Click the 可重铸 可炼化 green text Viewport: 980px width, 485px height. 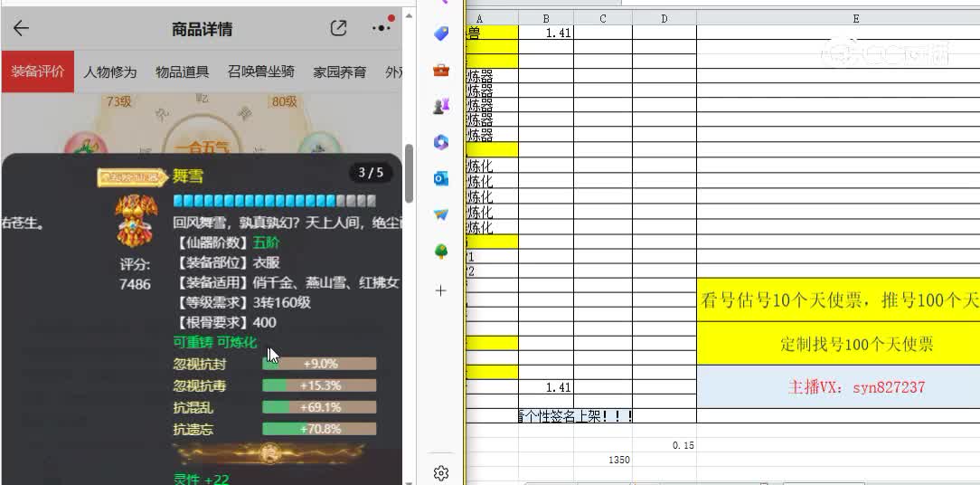click(x=214, y=342)
